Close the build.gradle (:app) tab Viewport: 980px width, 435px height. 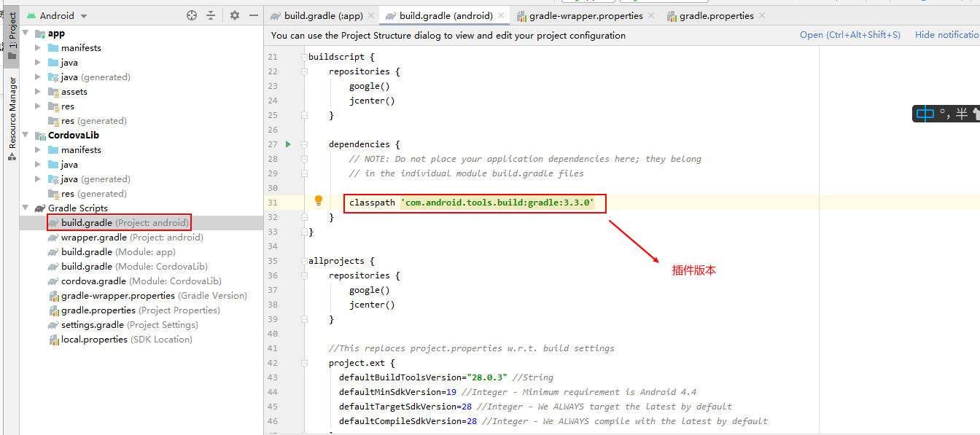pyautogui.click(x=370, y=15)
